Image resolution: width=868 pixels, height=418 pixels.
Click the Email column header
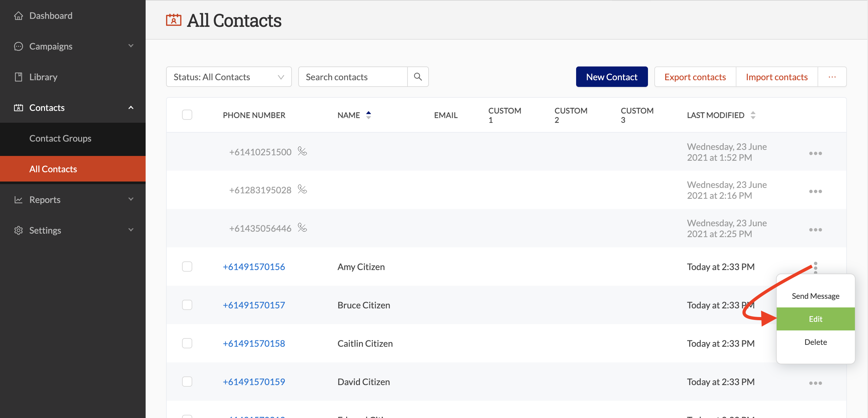[x=445, y=115]
